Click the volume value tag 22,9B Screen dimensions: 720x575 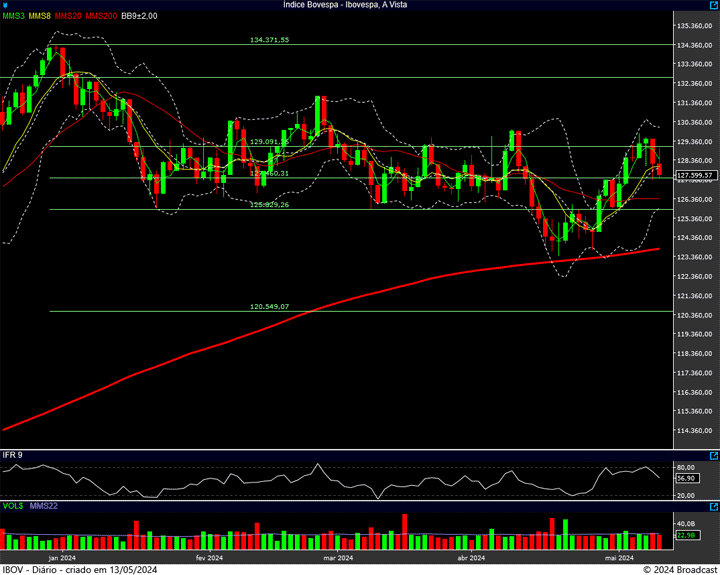686,536
